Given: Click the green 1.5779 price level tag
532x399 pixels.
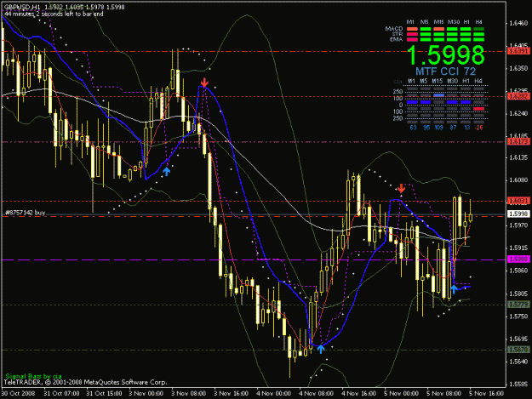Looking at the screenshot, I should click(518, 305).
